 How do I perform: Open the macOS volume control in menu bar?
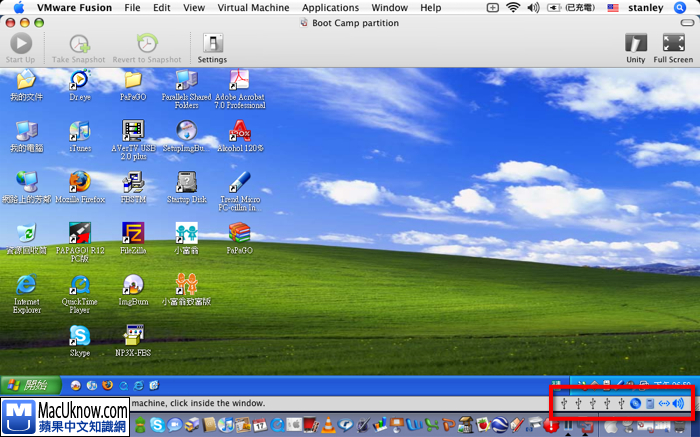pos(534,8)
